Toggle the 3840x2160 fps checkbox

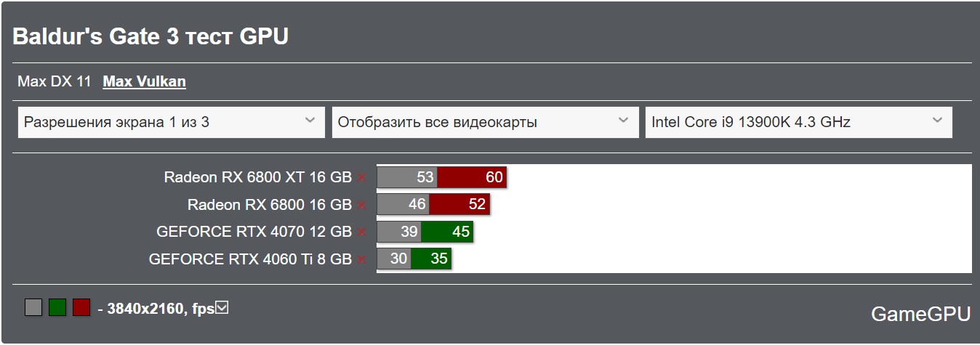[222, 308]
